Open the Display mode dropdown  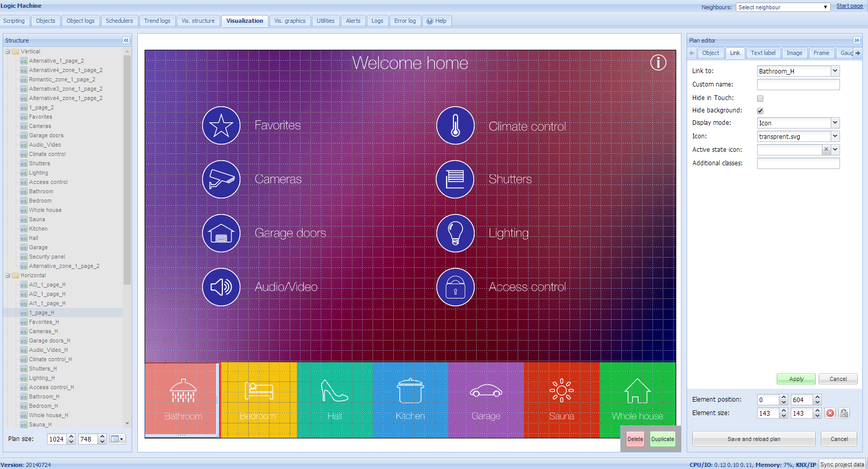point(835,123)
